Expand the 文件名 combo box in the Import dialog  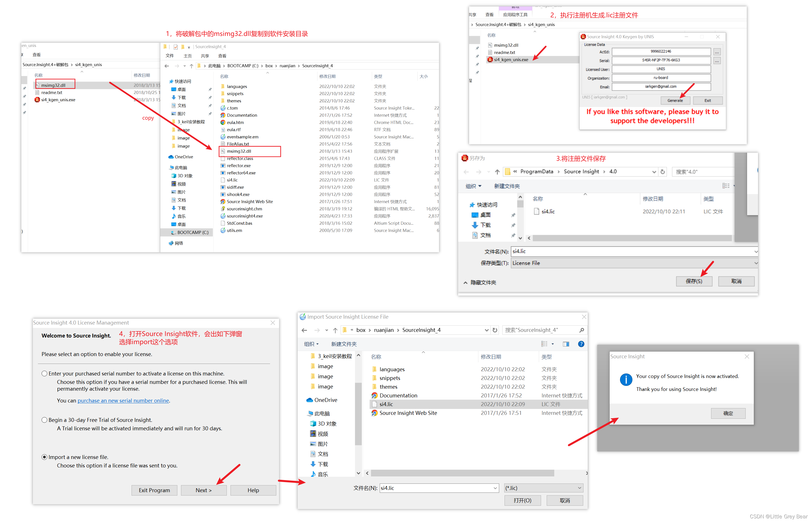pyautogui.click(x=495, y=488)
